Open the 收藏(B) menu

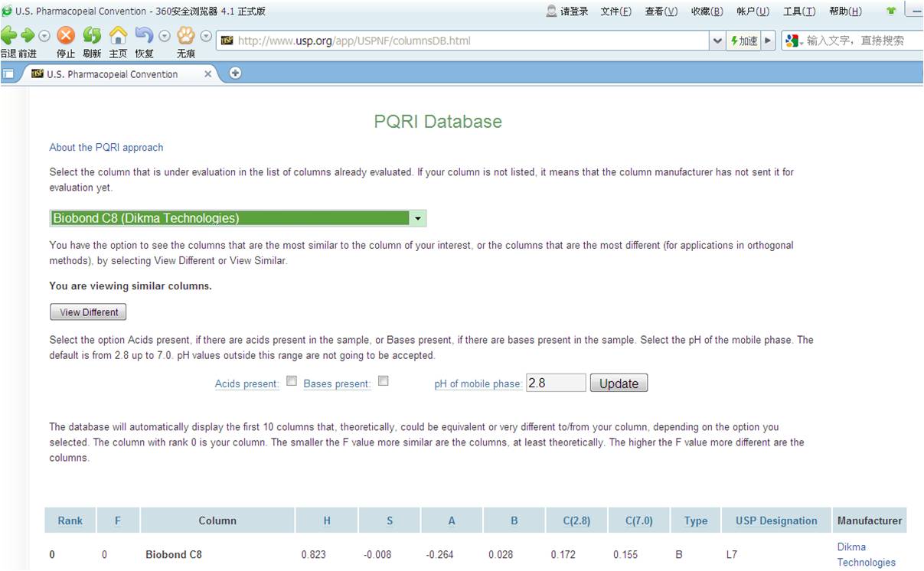pos(707,11)
